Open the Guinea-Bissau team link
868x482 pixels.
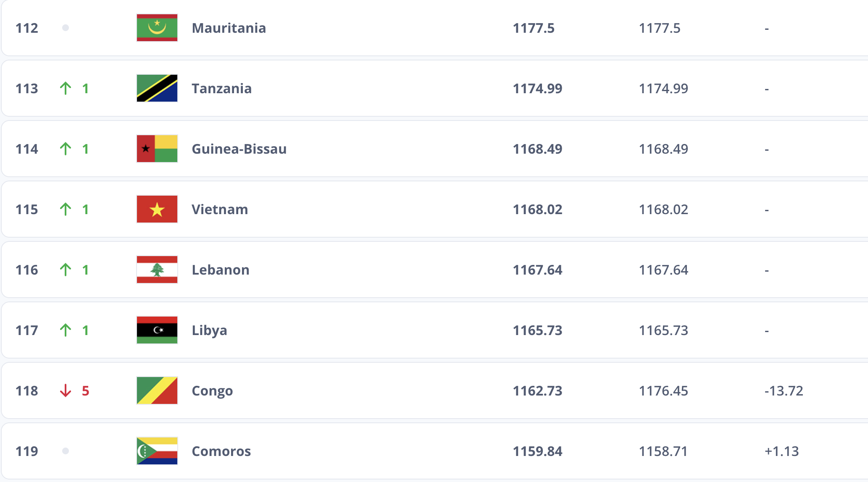coord(239,149)
